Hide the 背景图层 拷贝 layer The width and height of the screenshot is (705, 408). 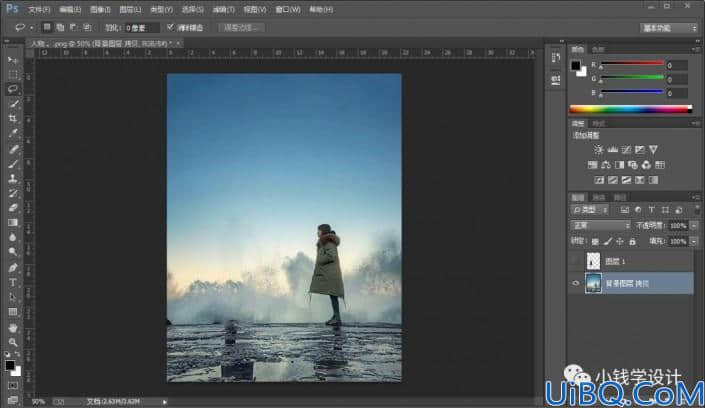576,283
